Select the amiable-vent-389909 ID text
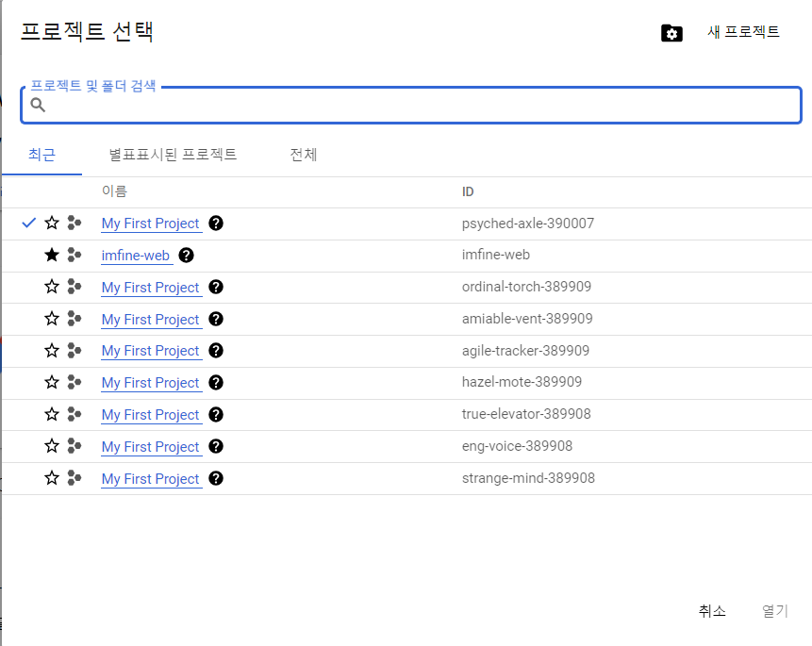This screenshot has height=646, width=812. (x=527, y=319)
